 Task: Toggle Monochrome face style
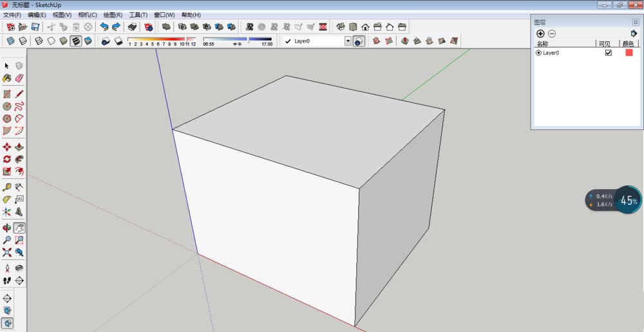pyautogui.click(x=88, y=41)
